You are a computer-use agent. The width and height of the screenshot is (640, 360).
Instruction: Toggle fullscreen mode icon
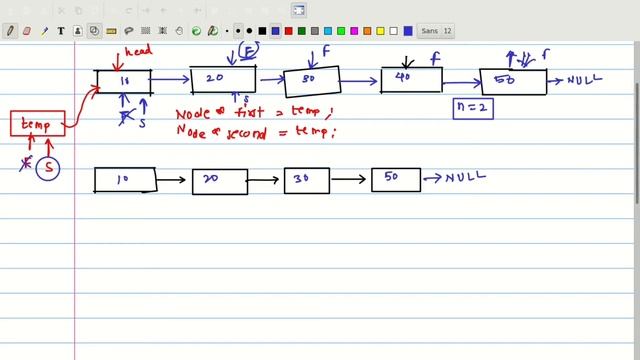pyautogui.click(x=299, y=10)
